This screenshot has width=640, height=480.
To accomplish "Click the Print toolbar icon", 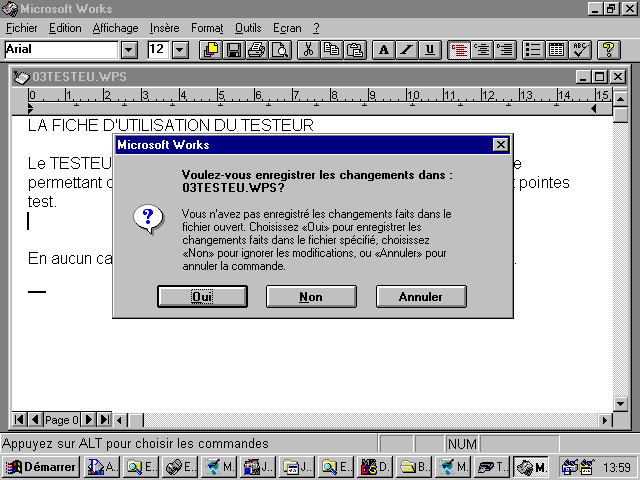I will click(257, 50).
